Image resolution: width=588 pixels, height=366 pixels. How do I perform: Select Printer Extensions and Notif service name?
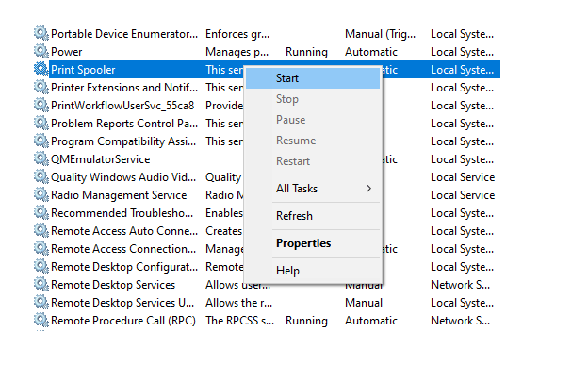coord(124,88)
